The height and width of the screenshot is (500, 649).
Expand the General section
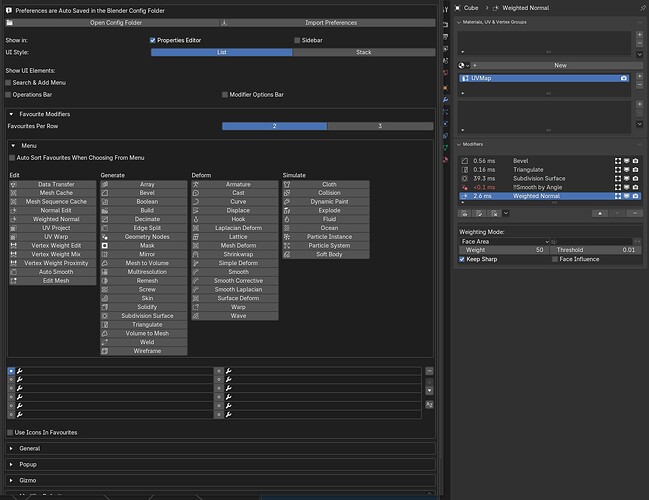tap(11, 449)
